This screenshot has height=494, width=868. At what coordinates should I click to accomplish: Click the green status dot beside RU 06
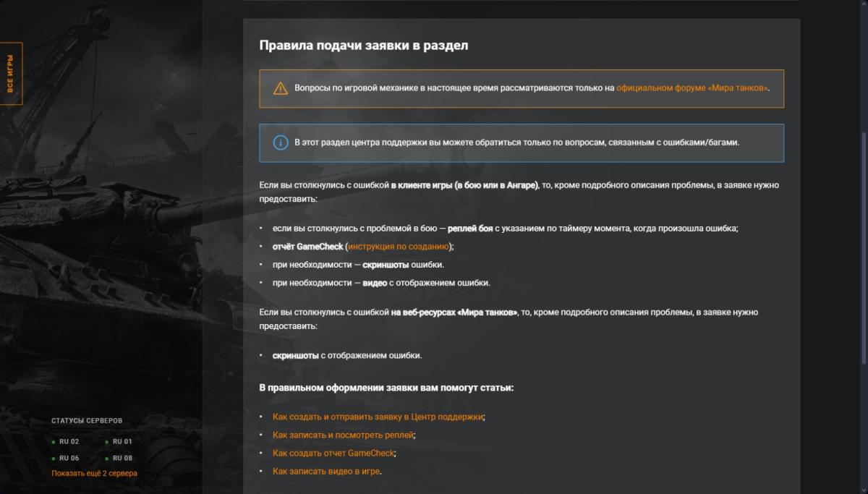54,459
